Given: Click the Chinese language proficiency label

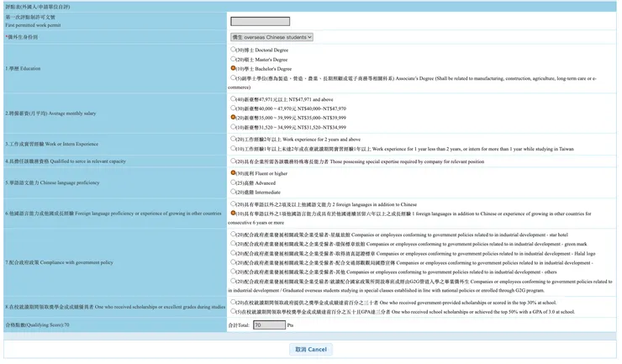Looking at the screenshot, I should (52, 183).
